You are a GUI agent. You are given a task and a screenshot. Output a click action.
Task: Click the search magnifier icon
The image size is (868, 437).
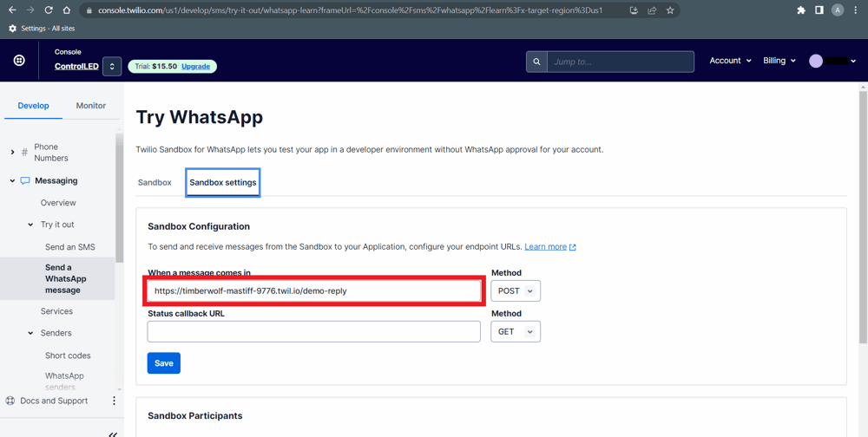(x=536, y=62)
